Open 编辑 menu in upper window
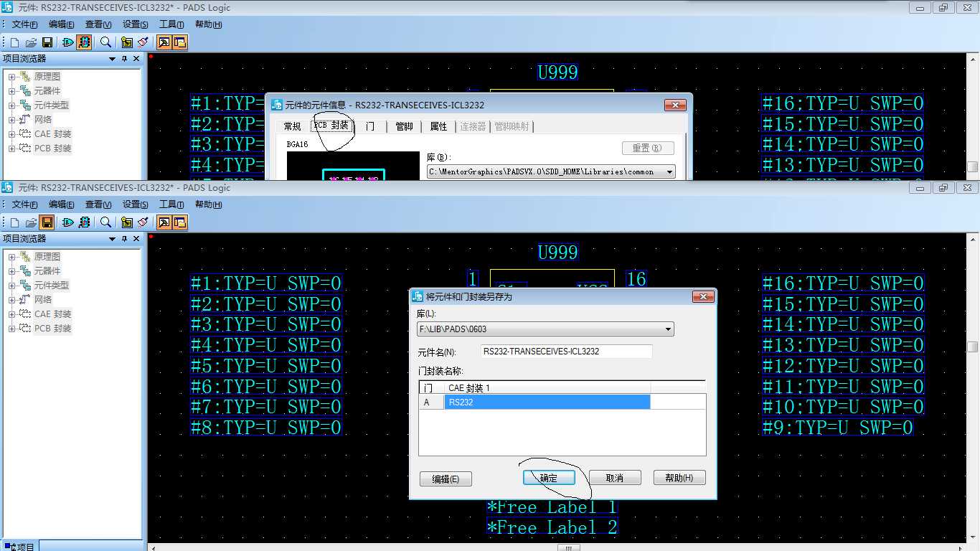This screenshot has width=980, height=551. coord(61,24)
